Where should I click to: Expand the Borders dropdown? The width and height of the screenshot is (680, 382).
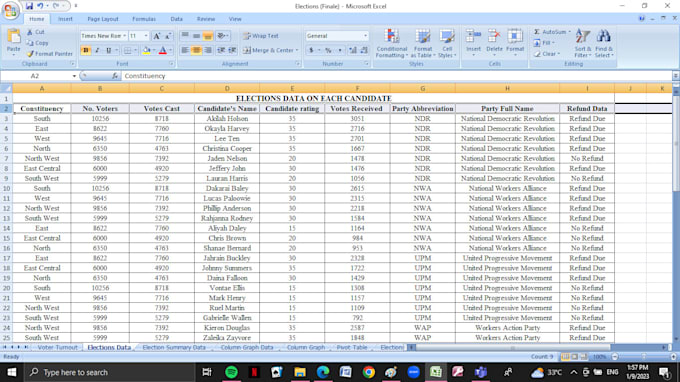[135, 50]
